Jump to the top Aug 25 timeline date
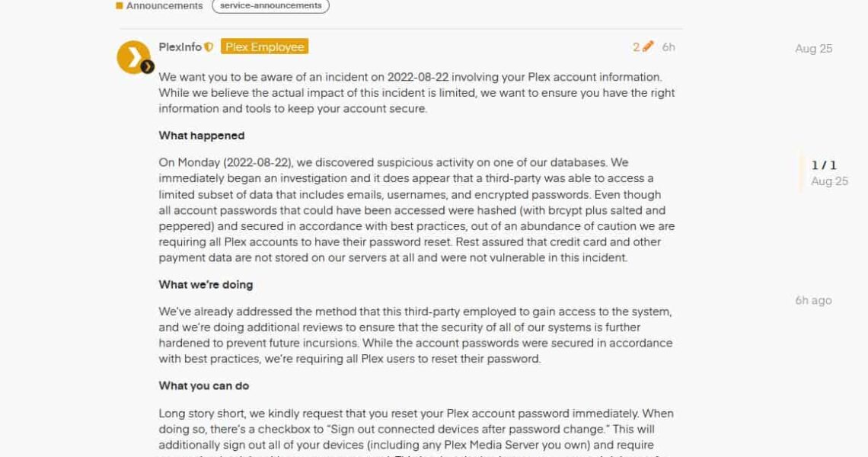This screenshot has height=457, width=868. pyautogui.click(x=813, y=49)
